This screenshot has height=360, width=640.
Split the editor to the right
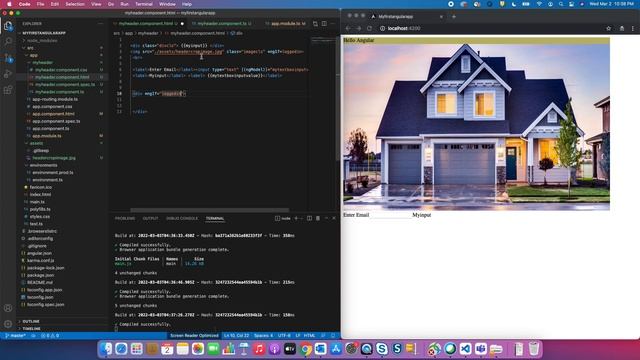point(324,24)
